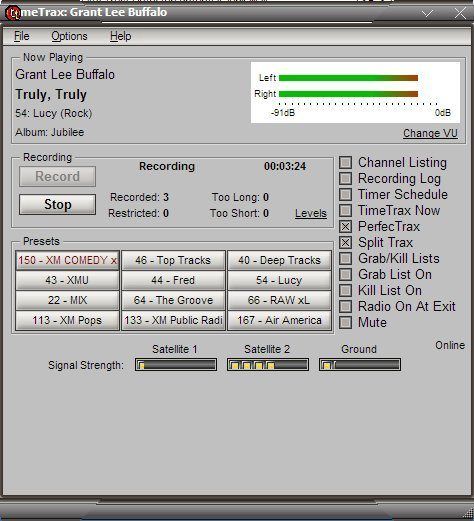Choose preset 113 - XM Pops

[67, 320]
